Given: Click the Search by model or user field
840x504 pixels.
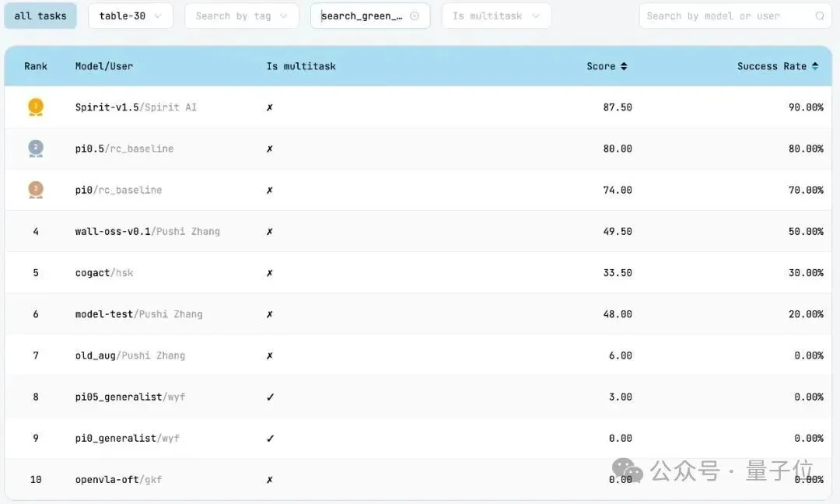Looking at the screenshot, I should coord(723,15).
